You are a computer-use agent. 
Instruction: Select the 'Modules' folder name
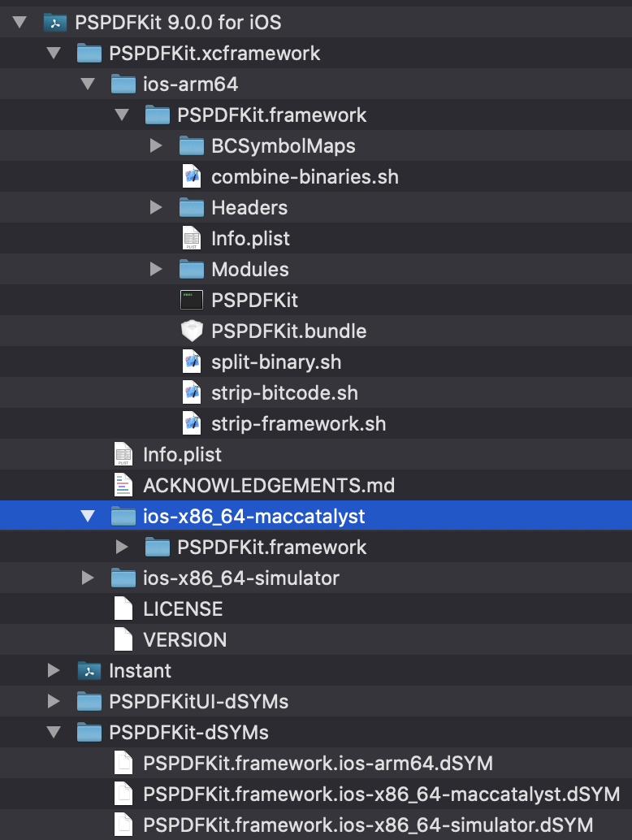pyautogui.click(x=249, y=270)
